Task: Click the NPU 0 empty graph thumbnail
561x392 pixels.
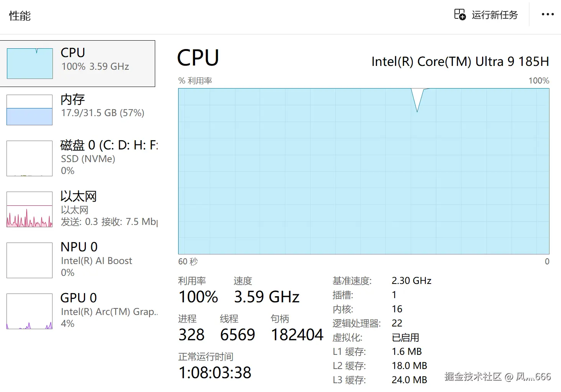Action: click(30, 260)
